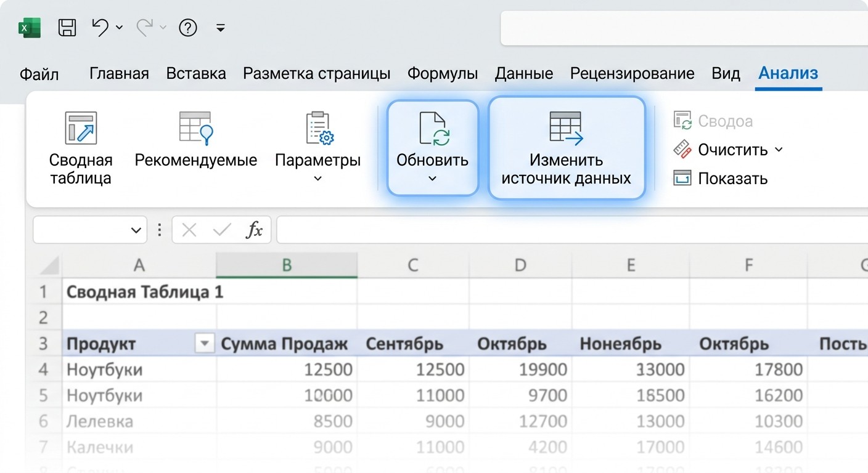Click the Сентябрь header cell

click(x=413, y=344)
